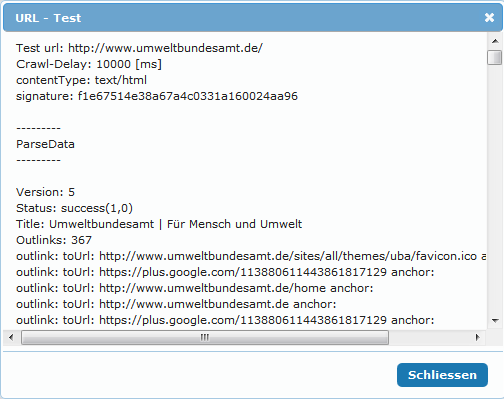Click the horizontal scrollbar right arrow

(x=478, y=337)
